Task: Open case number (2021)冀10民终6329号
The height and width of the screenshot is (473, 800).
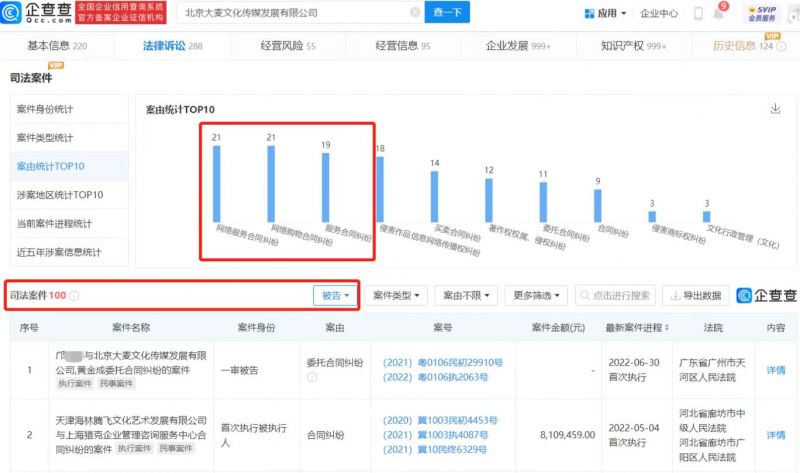Action: tap(435, 450)
